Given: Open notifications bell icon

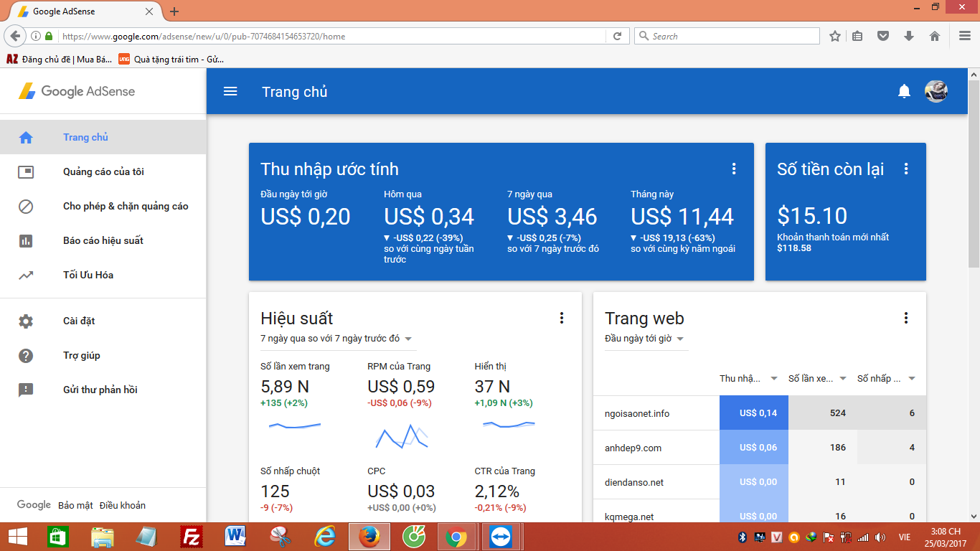Looking at the screenshot, I should tap(904, 91).
